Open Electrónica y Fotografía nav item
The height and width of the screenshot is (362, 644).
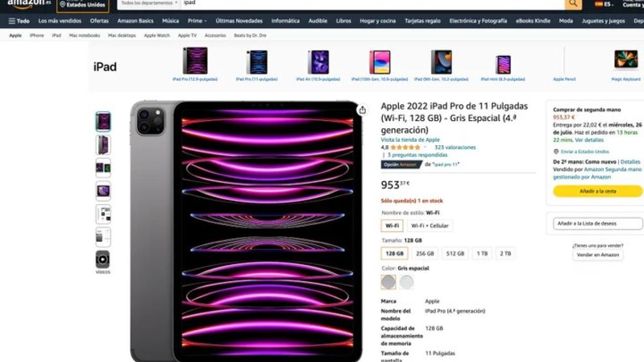(478, 21)
